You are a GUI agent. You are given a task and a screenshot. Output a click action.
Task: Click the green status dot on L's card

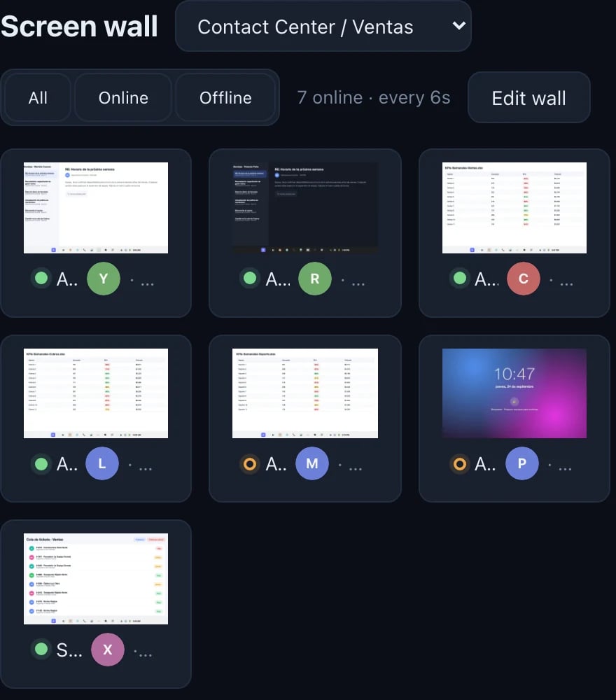[41, 464]
